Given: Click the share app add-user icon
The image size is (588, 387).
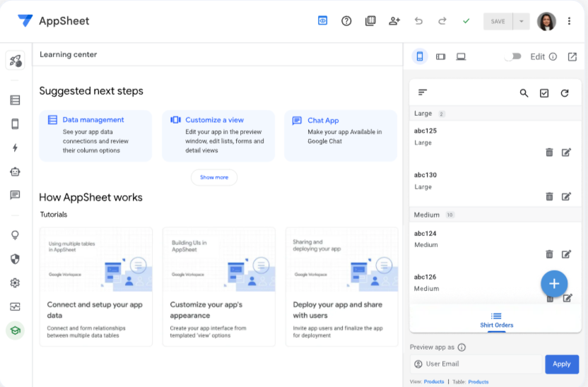Looking at the screenshot, I should 394,21.
